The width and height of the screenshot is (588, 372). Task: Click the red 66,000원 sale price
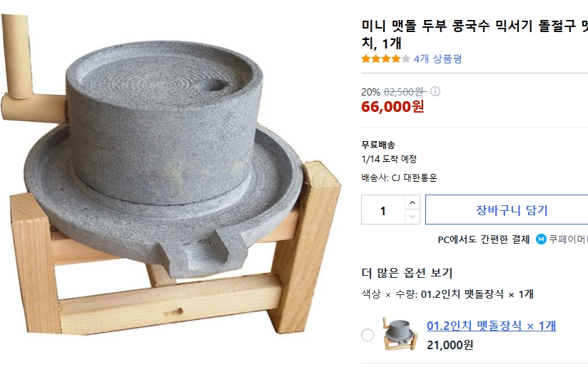tap(392, 107)
